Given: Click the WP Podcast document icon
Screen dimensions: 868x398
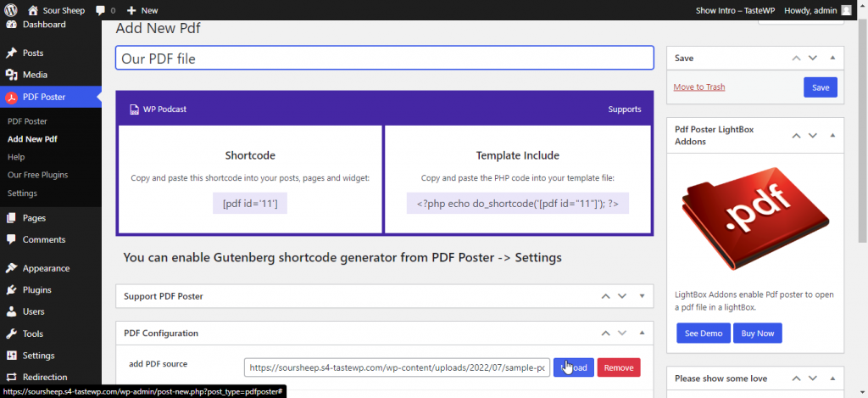Looking at the screenshot, I should click(133, 109).
